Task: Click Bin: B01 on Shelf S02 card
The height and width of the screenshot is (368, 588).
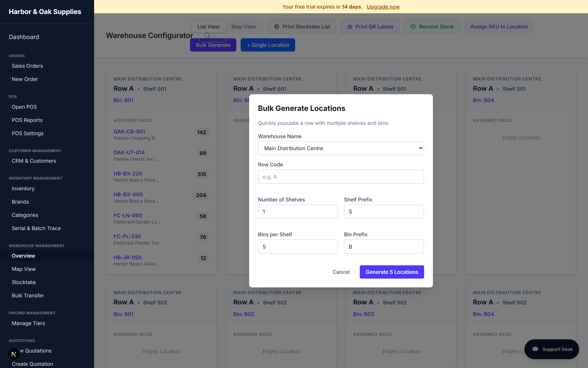Action: (123, 314)
